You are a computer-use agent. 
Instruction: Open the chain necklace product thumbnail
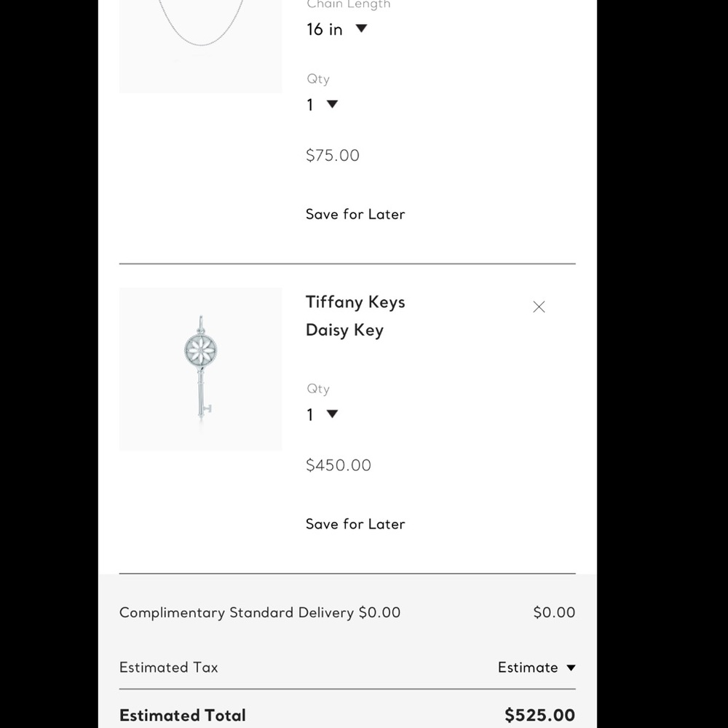201,46
